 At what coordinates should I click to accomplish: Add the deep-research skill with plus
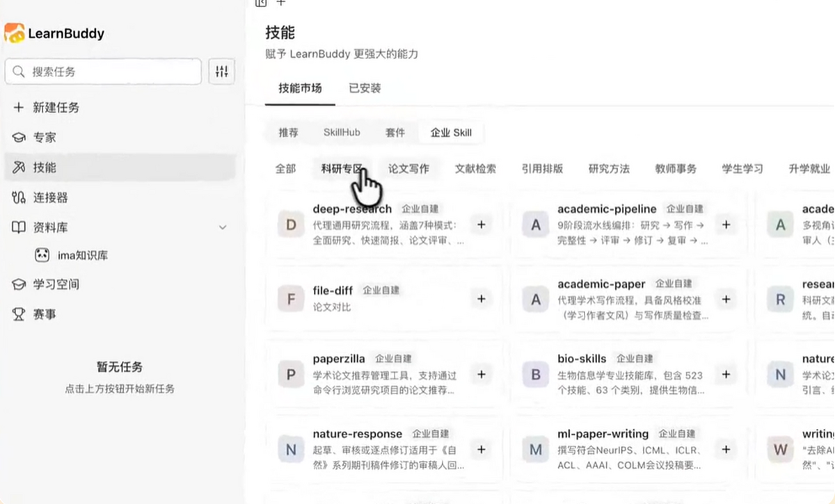pyautogui.click(x=481, y=225)
